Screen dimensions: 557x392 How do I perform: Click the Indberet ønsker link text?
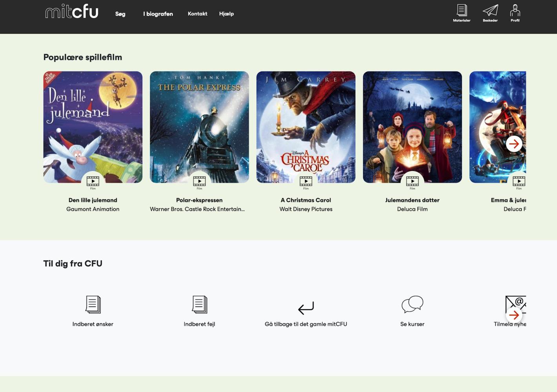coord(93,324)
